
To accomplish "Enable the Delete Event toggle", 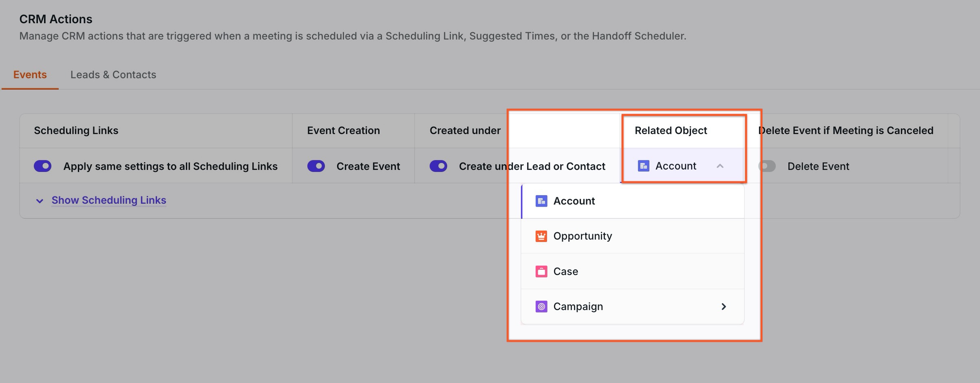I will tap(767, 166).
